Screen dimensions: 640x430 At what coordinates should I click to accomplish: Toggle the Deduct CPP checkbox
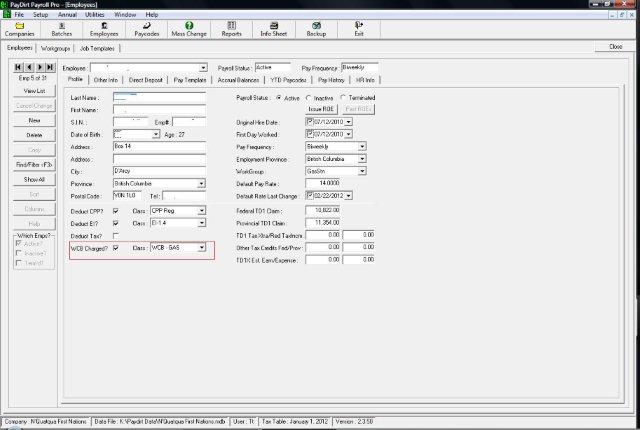pyautogui.click(x=116, y=211)
